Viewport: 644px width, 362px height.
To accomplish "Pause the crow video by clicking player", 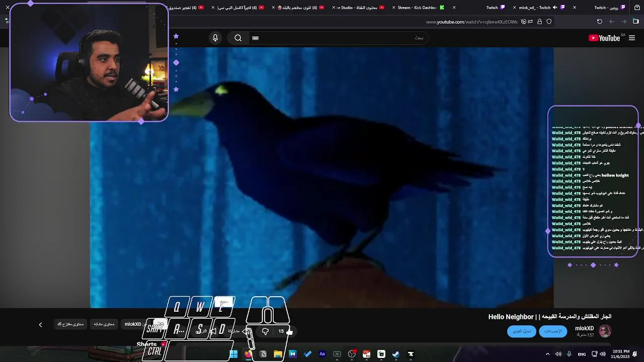I will 322,177.
